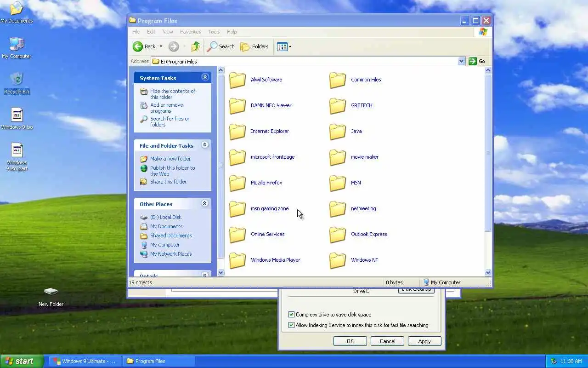The width and height of the screenshot is (588, 368).
Task: Click Search for files or folders
Action: click(x=170, y=121)
